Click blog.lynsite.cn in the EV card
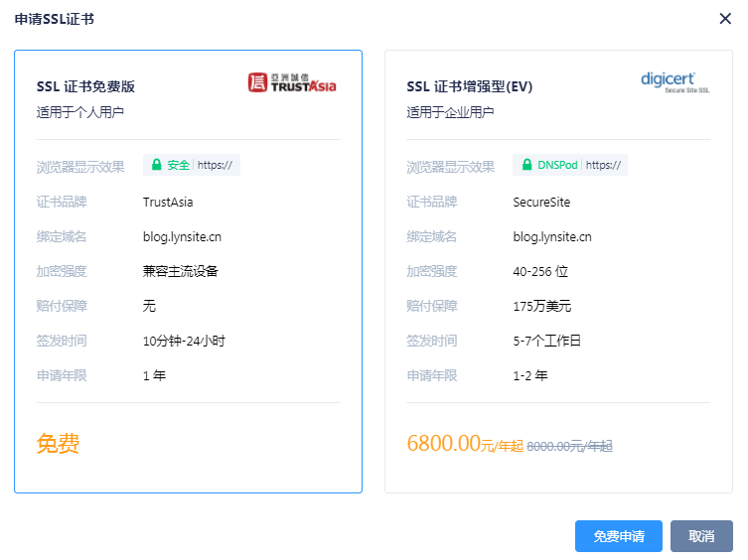The height and width of the screenshot is (560, 748). click(552, 237)
